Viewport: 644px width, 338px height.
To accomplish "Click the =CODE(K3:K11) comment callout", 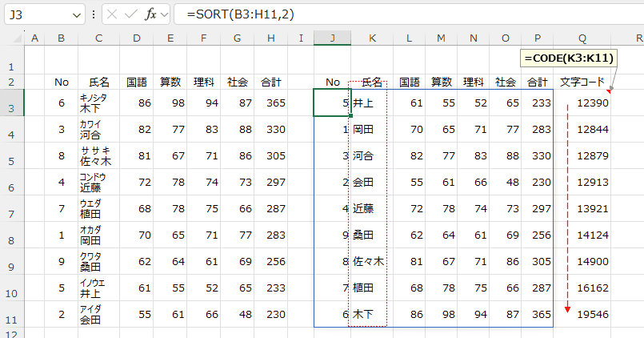I will coord(562,59).
